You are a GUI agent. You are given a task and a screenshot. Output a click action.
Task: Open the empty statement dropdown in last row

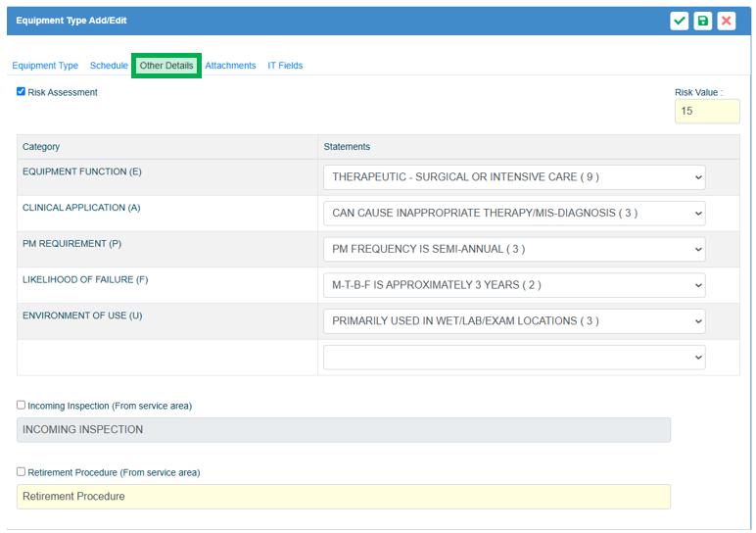click(x=514, y=358)
